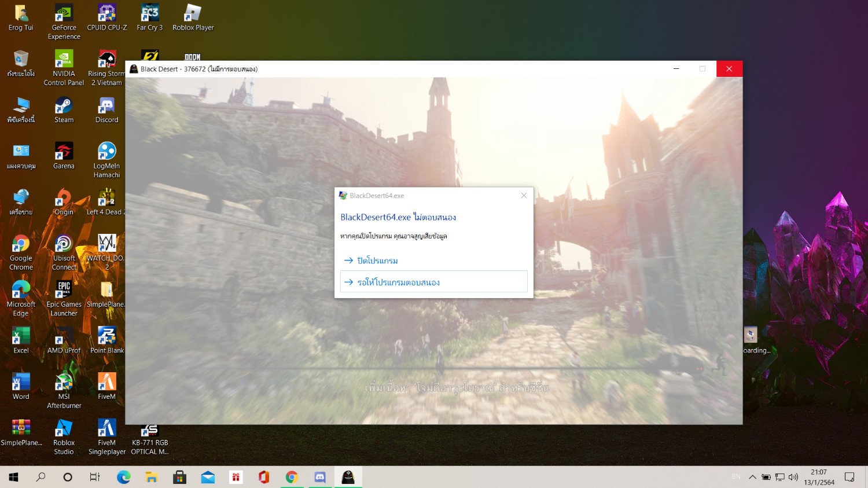This screenshot has height=488, width=868.
Task: Open Excel desktop shortcut
Action: [21, 340]
